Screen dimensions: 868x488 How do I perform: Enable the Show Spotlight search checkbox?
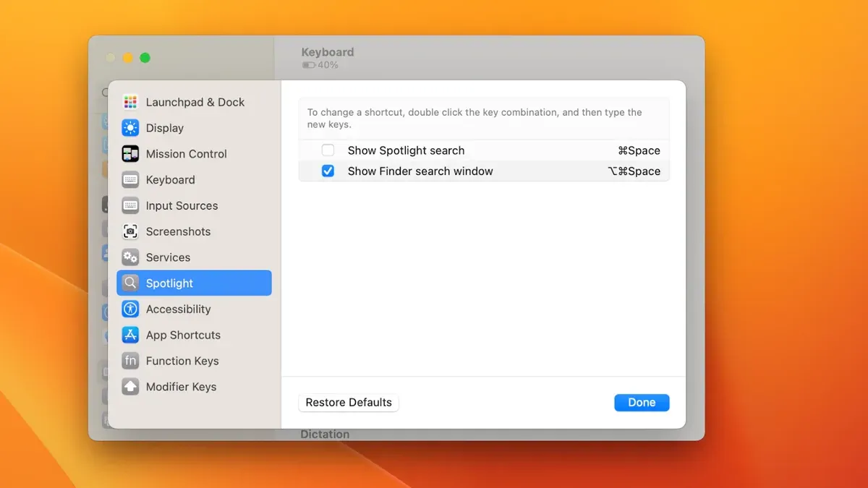coord(328,150)
